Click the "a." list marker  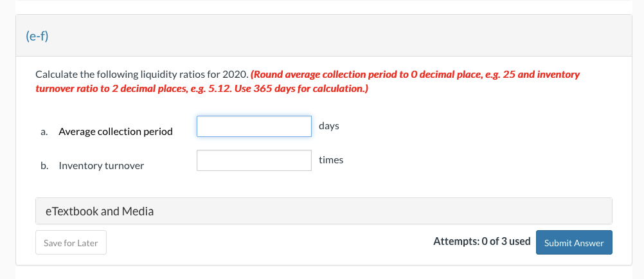44,132
